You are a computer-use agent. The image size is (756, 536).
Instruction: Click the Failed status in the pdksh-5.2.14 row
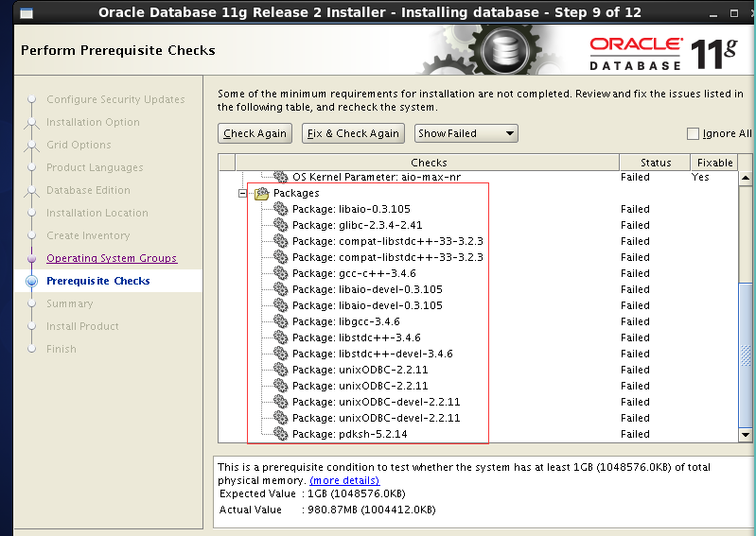click(635, 434)
